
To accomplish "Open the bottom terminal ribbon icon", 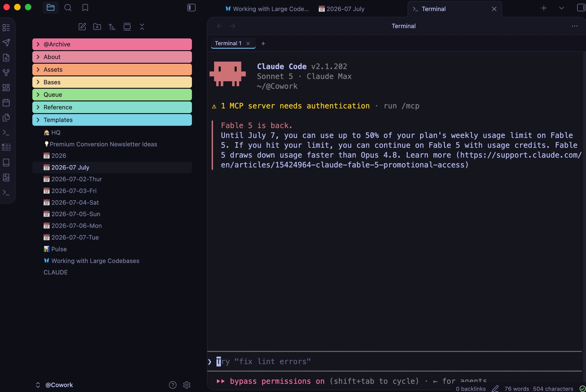I will point(6,193).
